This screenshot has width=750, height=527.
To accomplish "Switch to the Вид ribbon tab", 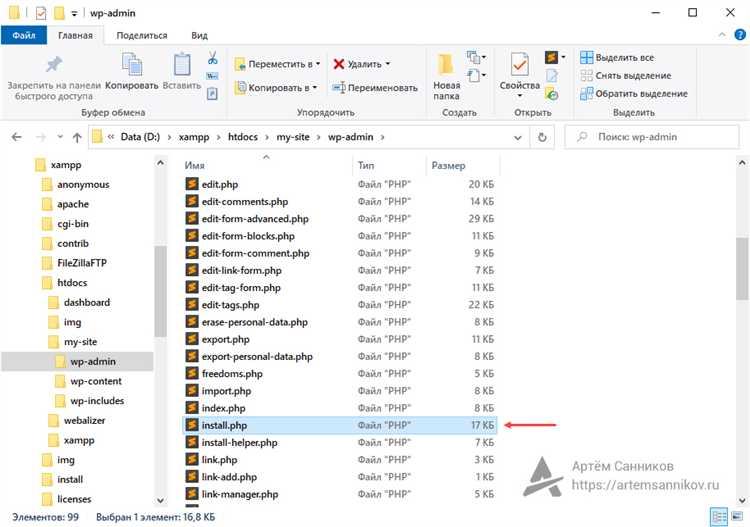I will (x=199, y=35).
